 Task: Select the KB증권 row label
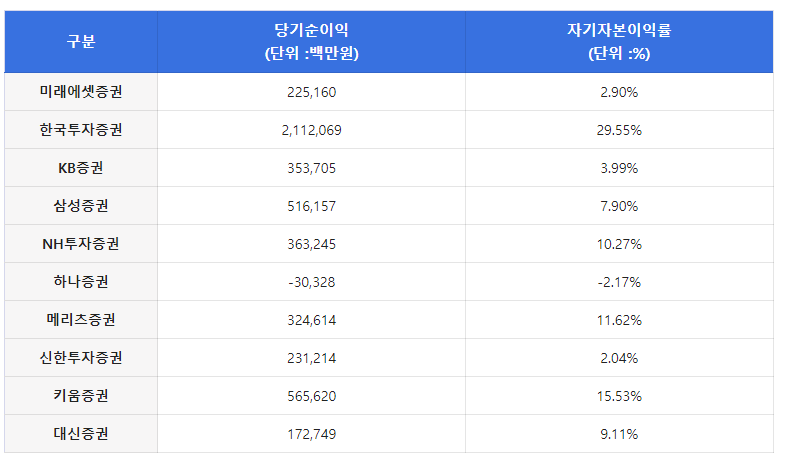81,168
